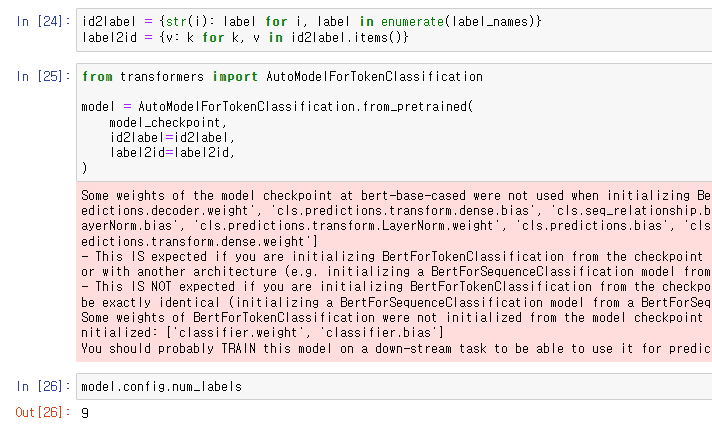Click the 'model_checkpoint,' argument line
The width and height of the screenshot is (712, 433).
pyautogui.click(x=168, y=123)
